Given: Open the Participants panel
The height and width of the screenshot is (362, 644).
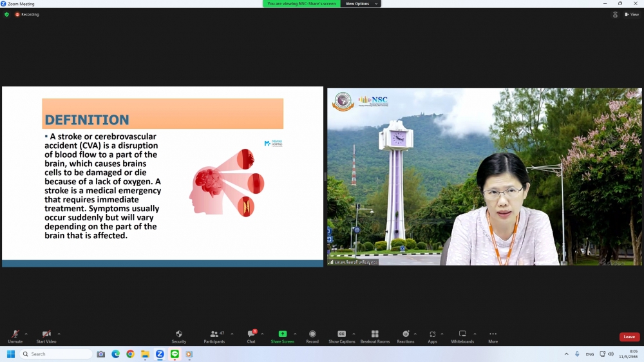Looking at the screenshot, I should (x=214, y=336).
